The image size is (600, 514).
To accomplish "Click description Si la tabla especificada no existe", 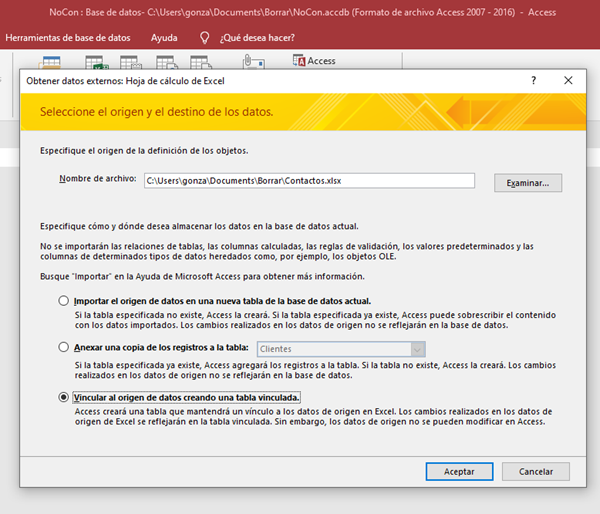I will click(315, 320).
